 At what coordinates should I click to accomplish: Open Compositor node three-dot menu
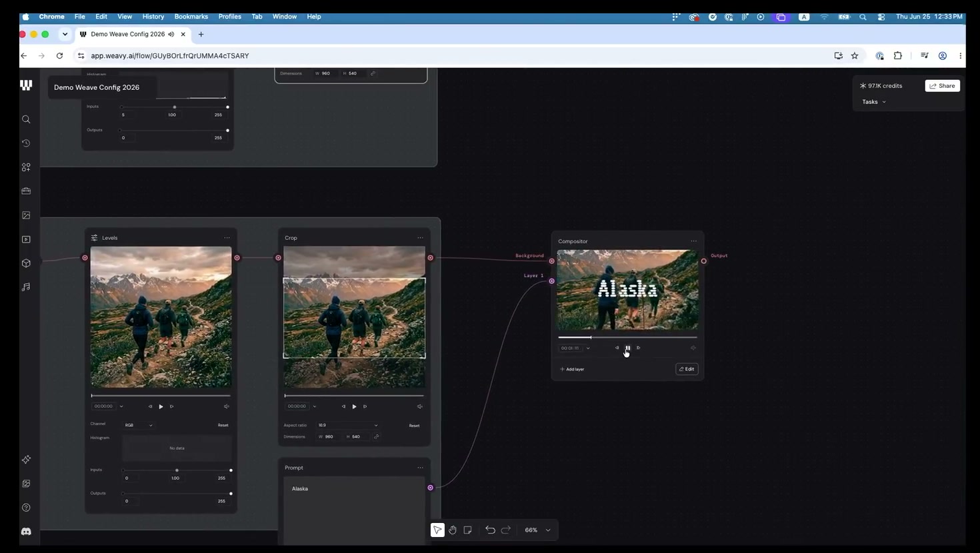693,241
